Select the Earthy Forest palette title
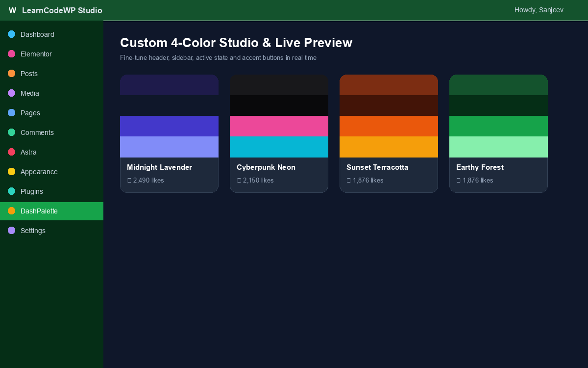 (x=480, y=167)
